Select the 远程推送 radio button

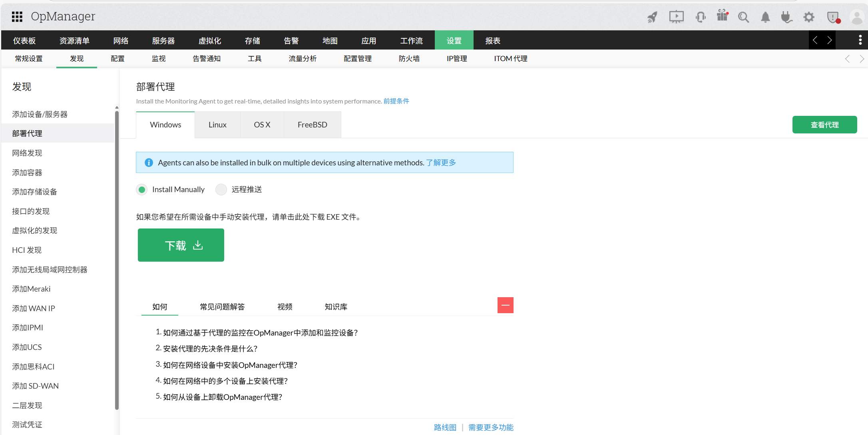point(221,189)
